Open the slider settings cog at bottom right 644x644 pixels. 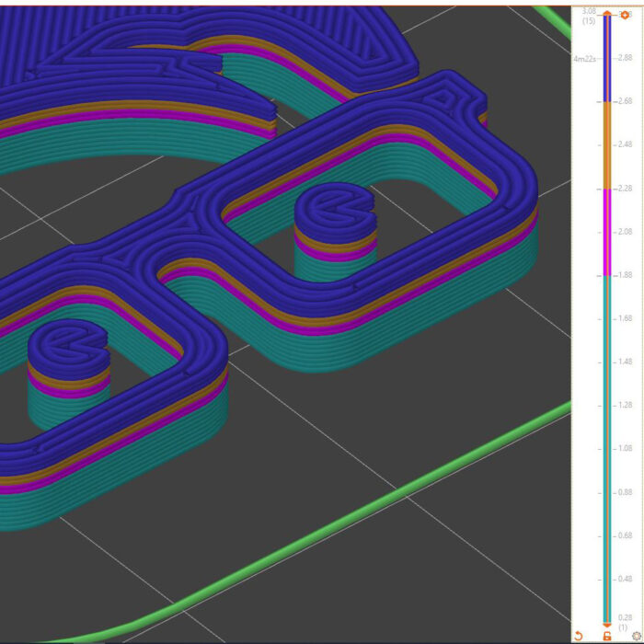[635, 636]
